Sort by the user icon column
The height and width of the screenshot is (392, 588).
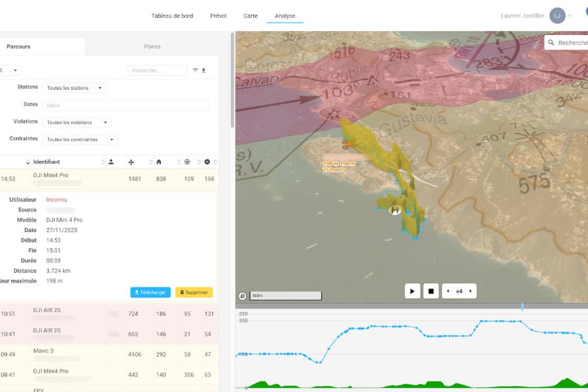tap(111, 162)
